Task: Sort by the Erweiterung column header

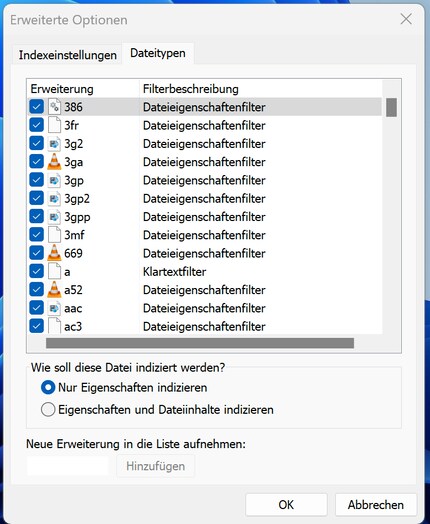Action: point(83,89)
